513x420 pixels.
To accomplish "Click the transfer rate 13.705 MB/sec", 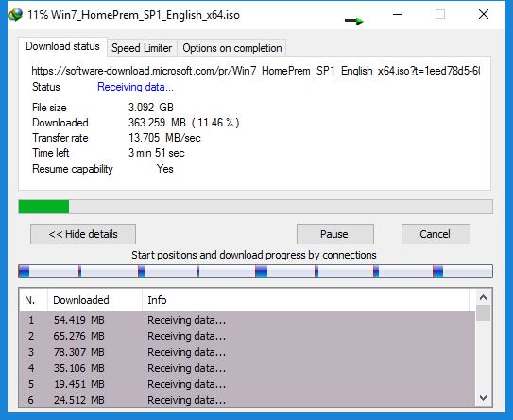I will (164, 138).
